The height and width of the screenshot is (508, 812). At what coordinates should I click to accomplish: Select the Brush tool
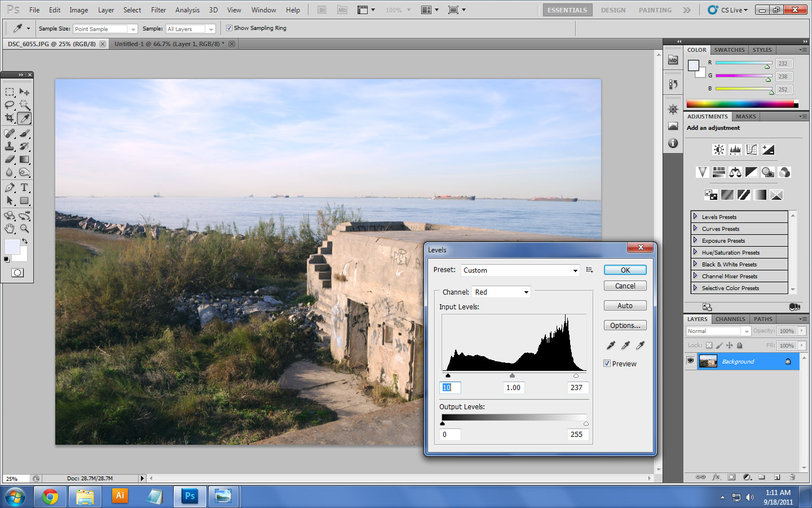24,133
